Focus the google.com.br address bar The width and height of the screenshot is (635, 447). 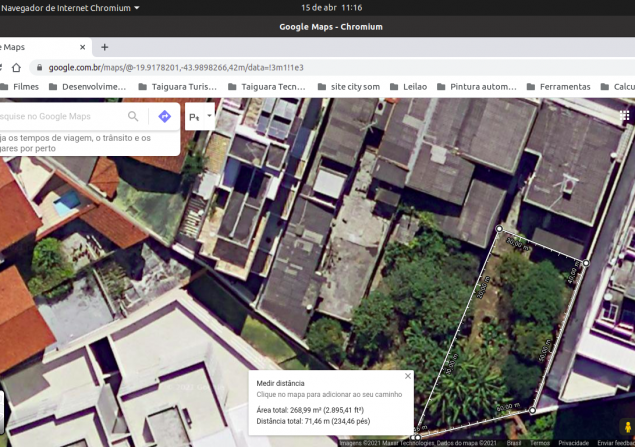pyautogui.click(x=332, y=68)
